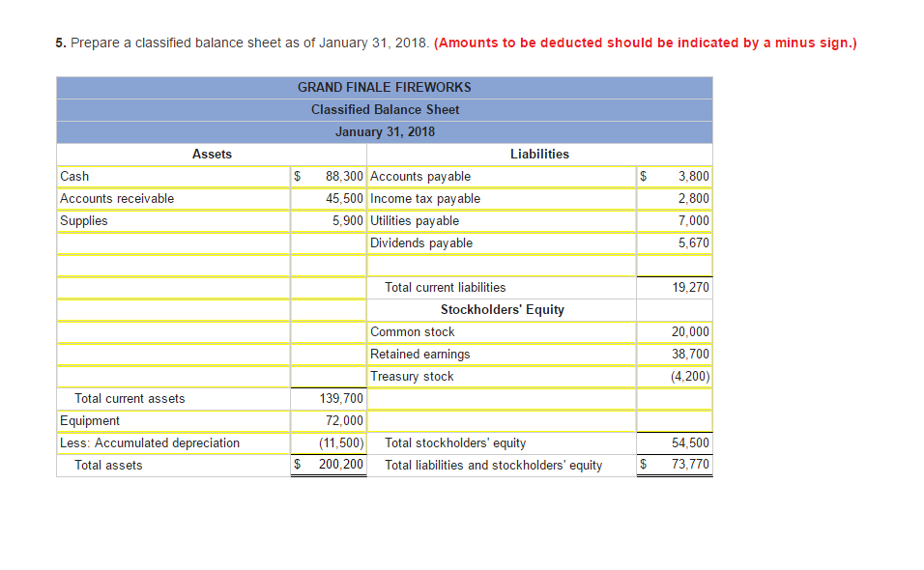Click the Income tax payable amount 2,800
Screen dimensions: 924x570
(675, 199)
